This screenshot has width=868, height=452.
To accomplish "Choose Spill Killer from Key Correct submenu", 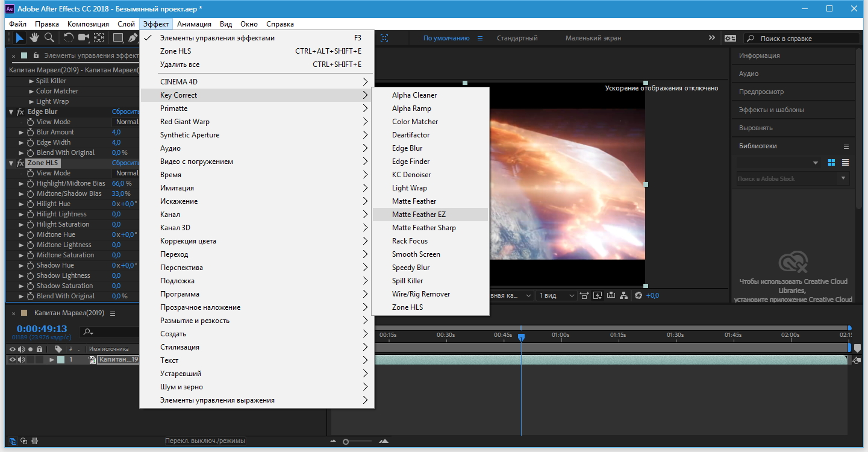I will (430, 281).
